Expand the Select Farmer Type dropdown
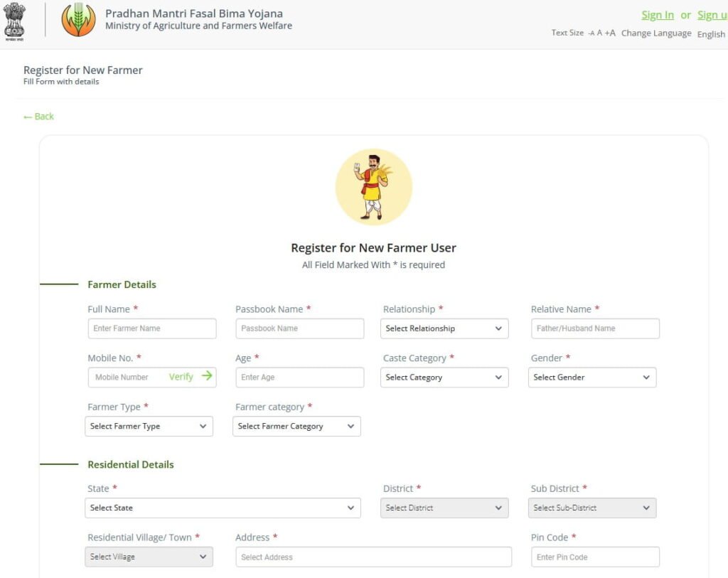The image size is (728, 578). tap(149, 426)
